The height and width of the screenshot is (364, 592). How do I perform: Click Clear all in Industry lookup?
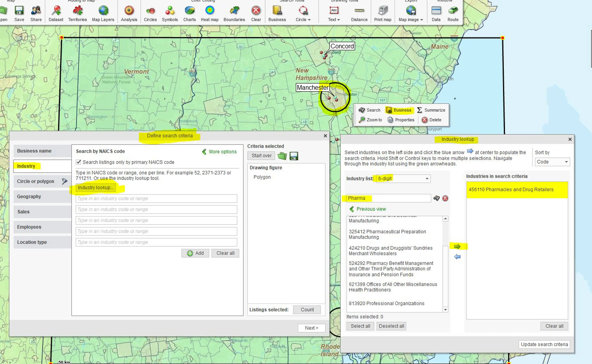tap(554, 326)
